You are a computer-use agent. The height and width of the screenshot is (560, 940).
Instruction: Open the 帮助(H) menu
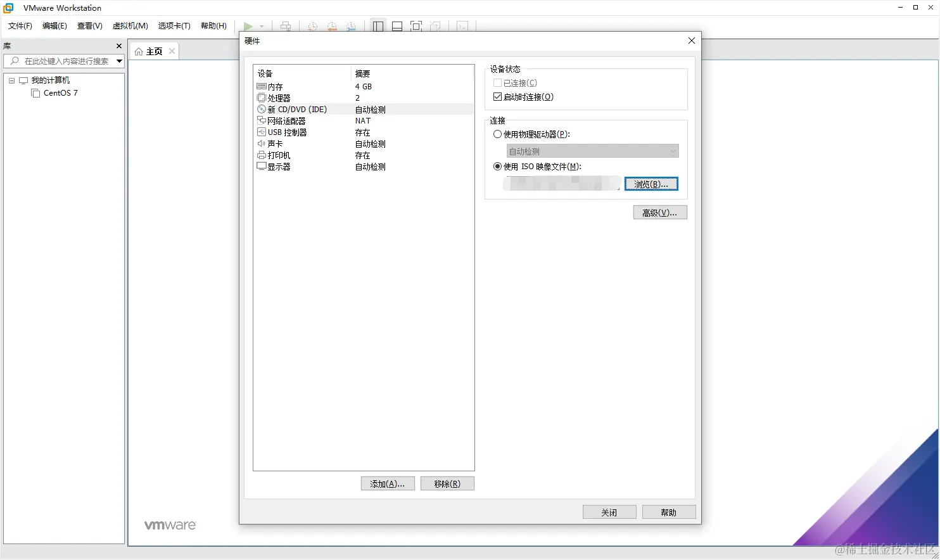pyautogui.click(x=213, y=26)
